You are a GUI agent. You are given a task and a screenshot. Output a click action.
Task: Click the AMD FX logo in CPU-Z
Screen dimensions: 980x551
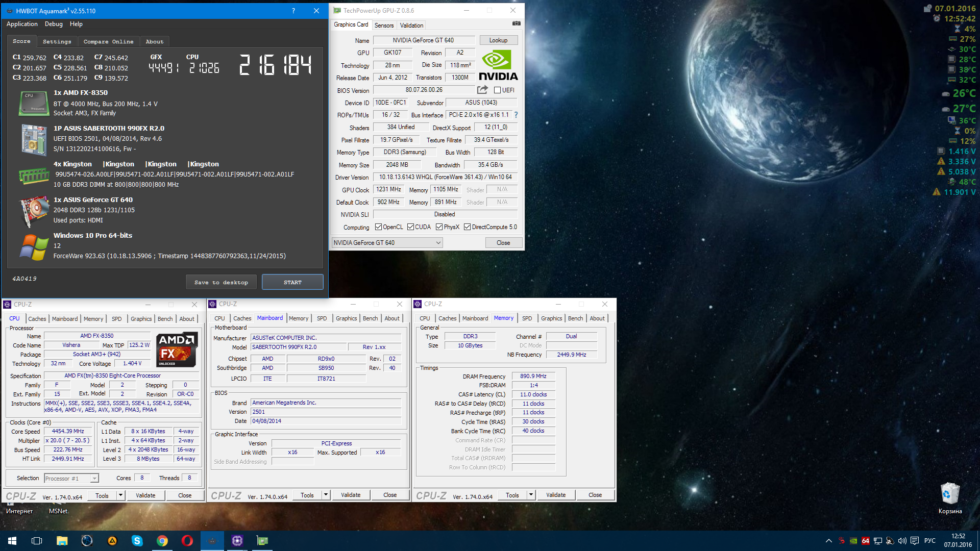pyautogui.click(x=177, y=349)
